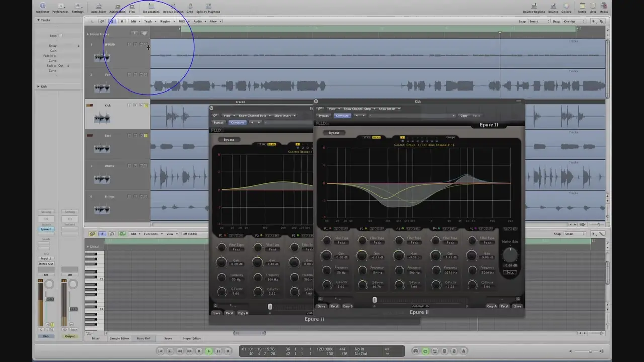Click the Bounce toolbar icon

tap(553, 8)
